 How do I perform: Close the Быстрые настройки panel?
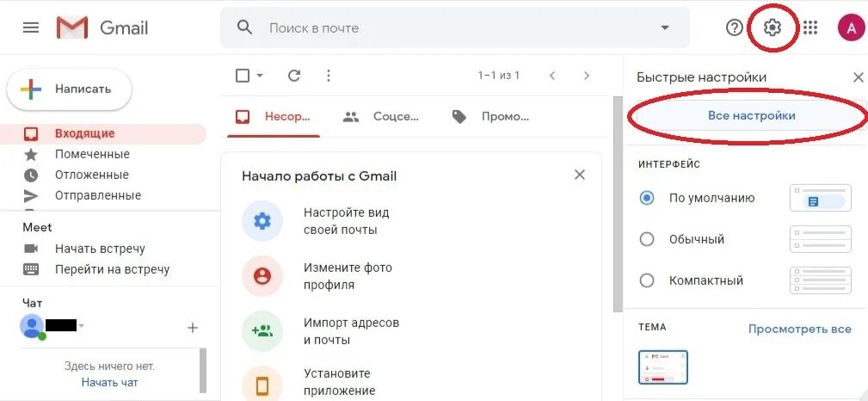click(x=858, y=77)
